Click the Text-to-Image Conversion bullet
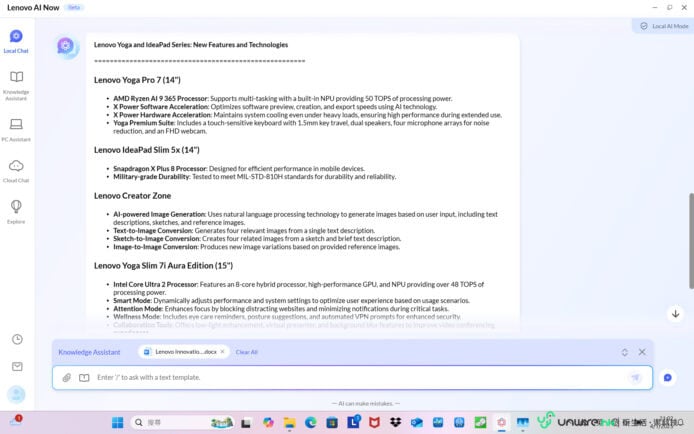This screenshot has width=694, height=434. click(x=244, y=230)
